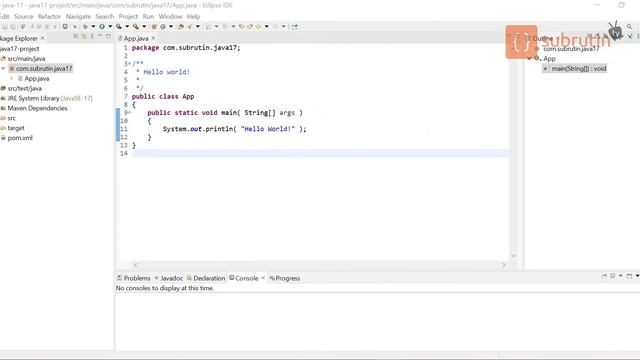This screenshot has height=360, width=640.
Task: Click editor vertical scrollbar down arrow
Action: point(513,256)
